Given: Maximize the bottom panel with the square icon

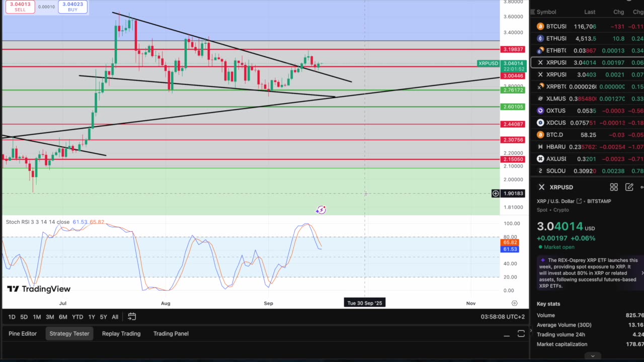Looking at the screenshot, I should (521, 334).
